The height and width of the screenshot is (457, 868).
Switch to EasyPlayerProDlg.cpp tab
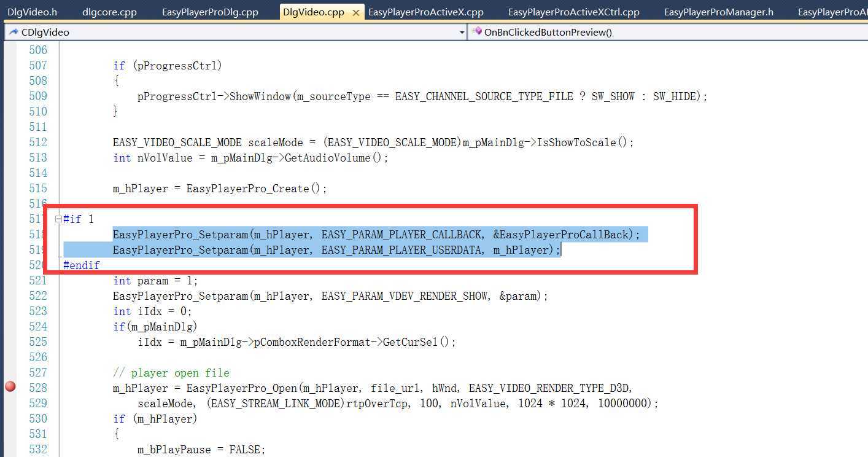click(x=210, y=12)
